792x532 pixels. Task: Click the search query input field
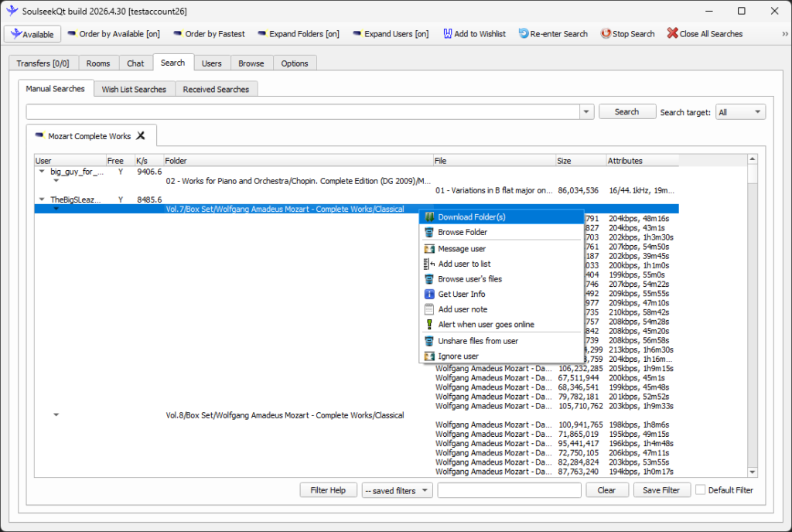click(303, 111)
